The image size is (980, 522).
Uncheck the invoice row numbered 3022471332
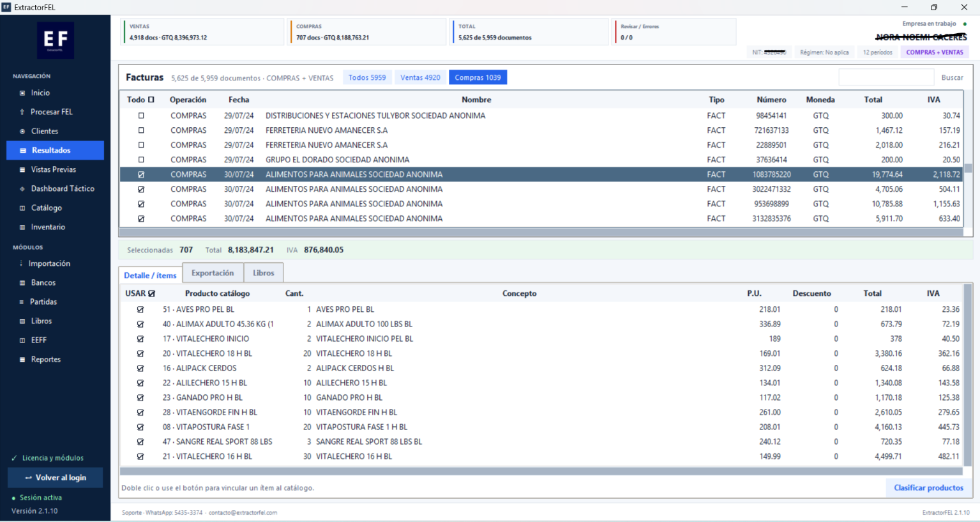point(141,189)
